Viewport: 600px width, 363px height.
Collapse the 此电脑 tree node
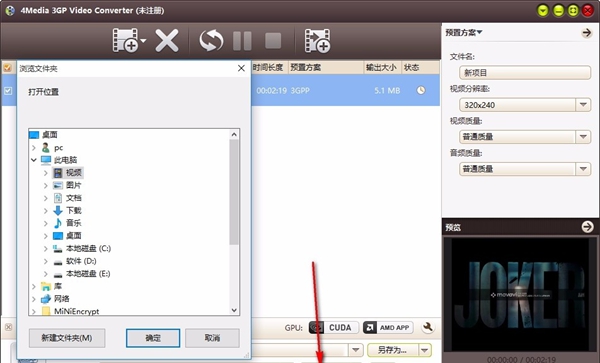click(34, 160)
